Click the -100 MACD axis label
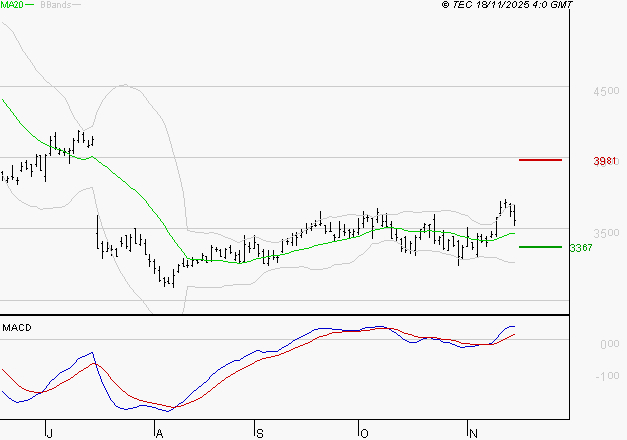 point(607,376)
